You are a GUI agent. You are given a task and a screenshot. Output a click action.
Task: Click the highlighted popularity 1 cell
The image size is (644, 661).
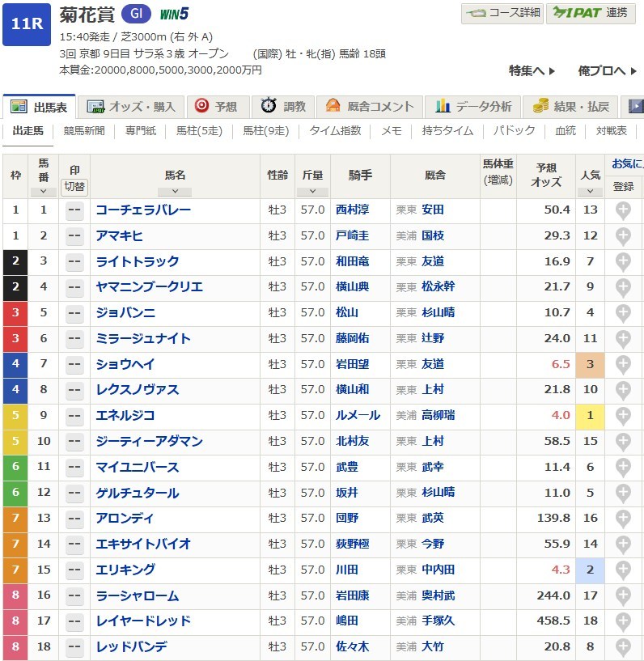click(590, 416)
